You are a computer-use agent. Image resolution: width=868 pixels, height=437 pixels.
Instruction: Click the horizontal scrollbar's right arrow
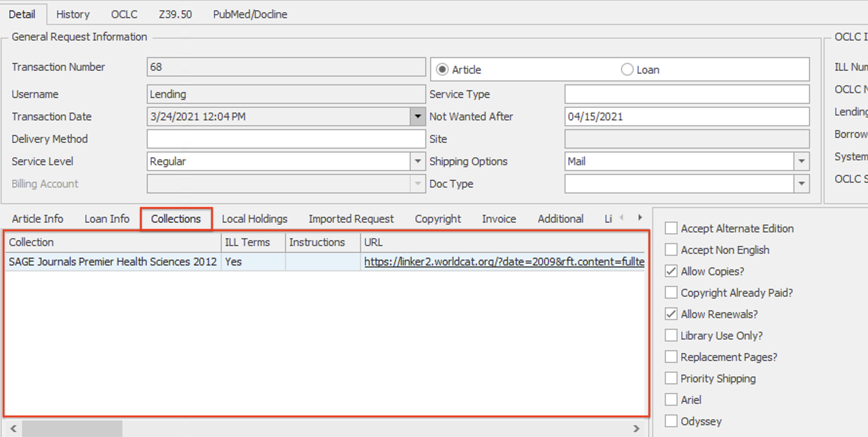(636, 429)
